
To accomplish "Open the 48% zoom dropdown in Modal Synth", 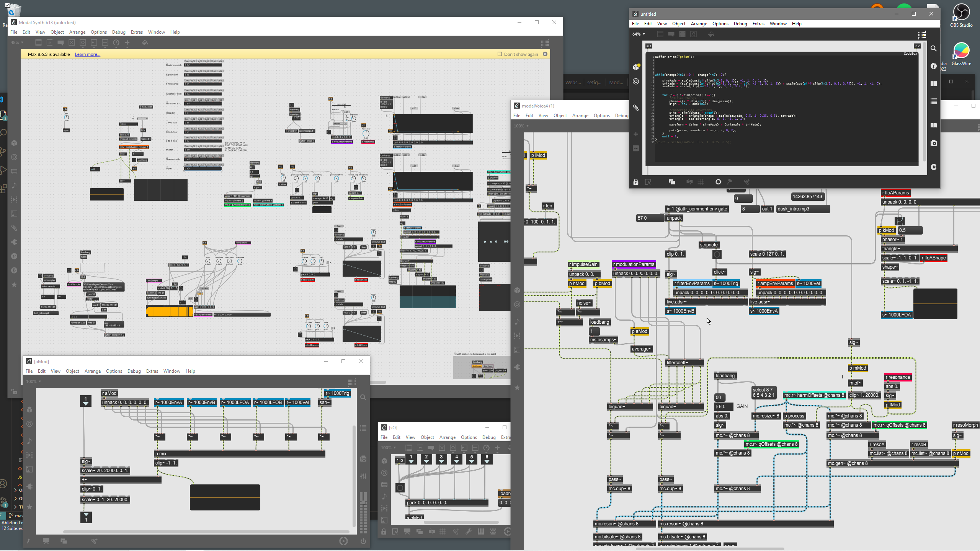I will 17,42.
